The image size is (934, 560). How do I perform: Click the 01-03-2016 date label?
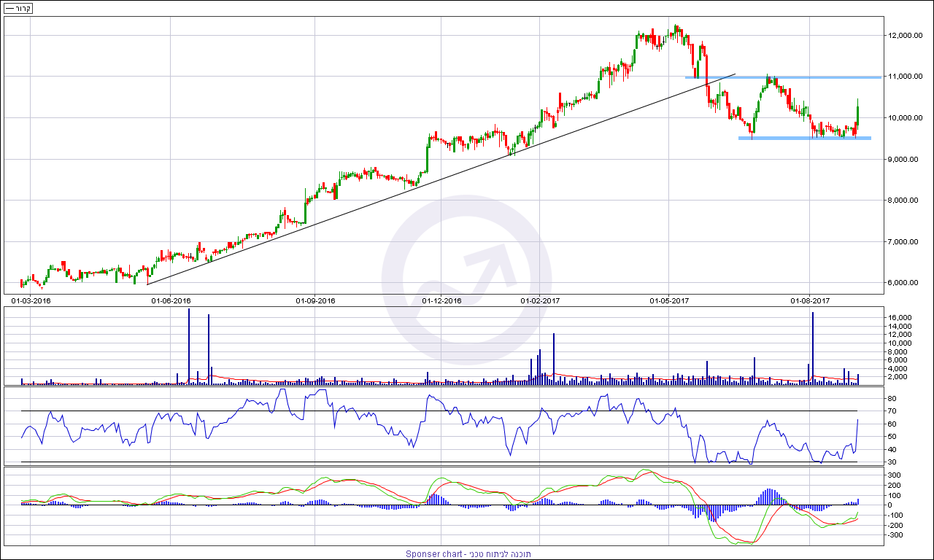[x=31, y=300]
